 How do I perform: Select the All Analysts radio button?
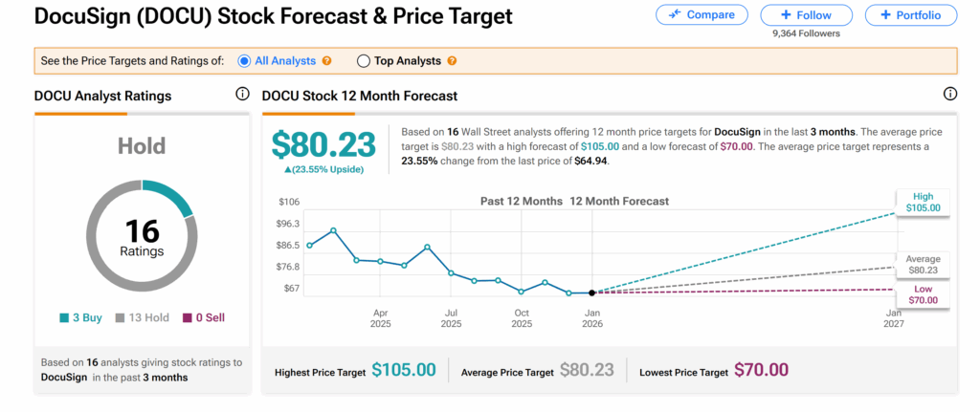click(245, 61)
